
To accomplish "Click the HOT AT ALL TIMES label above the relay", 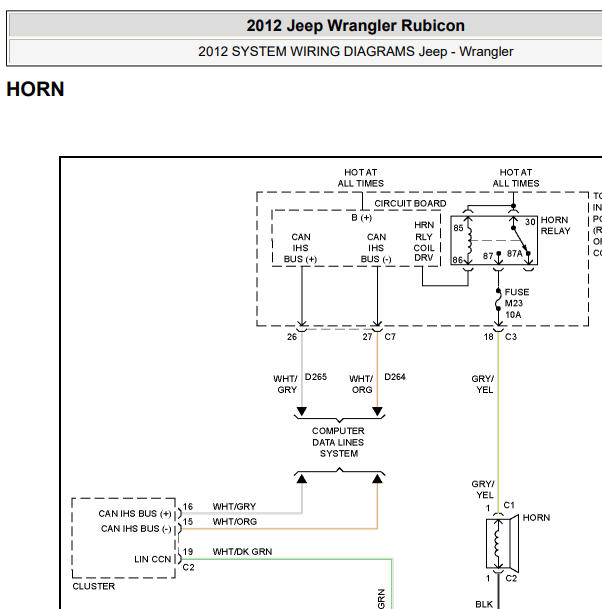I will [x=516, y=177].
